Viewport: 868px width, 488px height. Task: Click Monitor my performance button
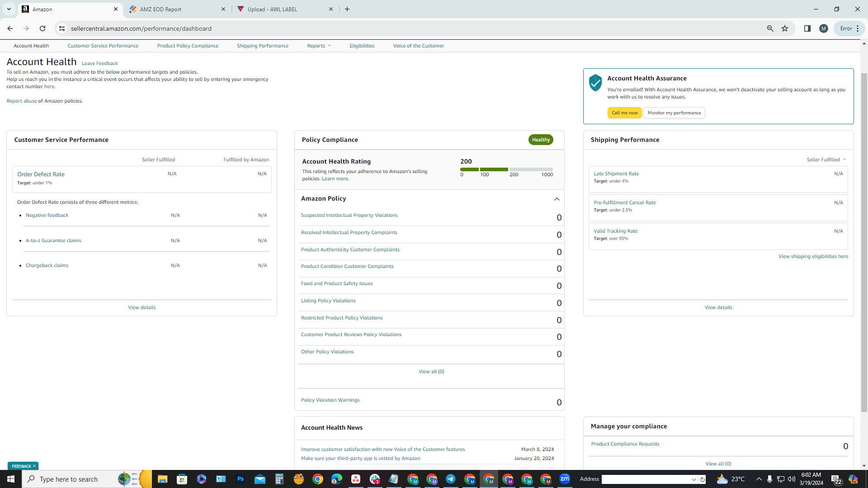(674, 113)
